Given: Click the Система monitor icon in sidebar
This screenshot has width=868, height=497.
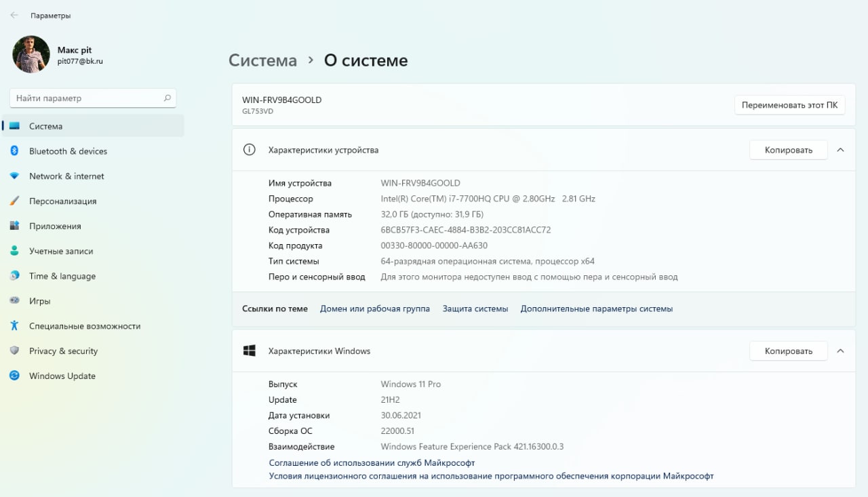Looking at the screenshot, I should click(14, 126).
